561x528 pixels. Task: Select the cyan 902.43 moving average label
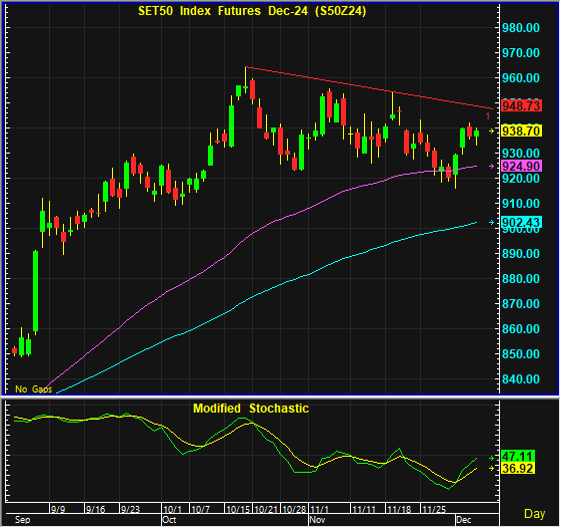(x=521, y=223)
